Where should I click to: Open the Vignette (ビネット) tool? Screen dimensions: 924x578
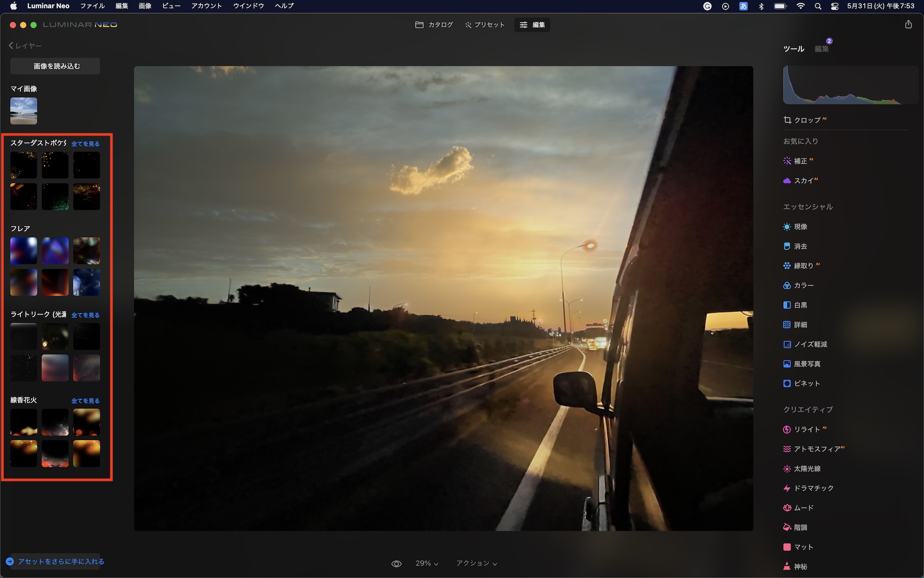point(806,383)
